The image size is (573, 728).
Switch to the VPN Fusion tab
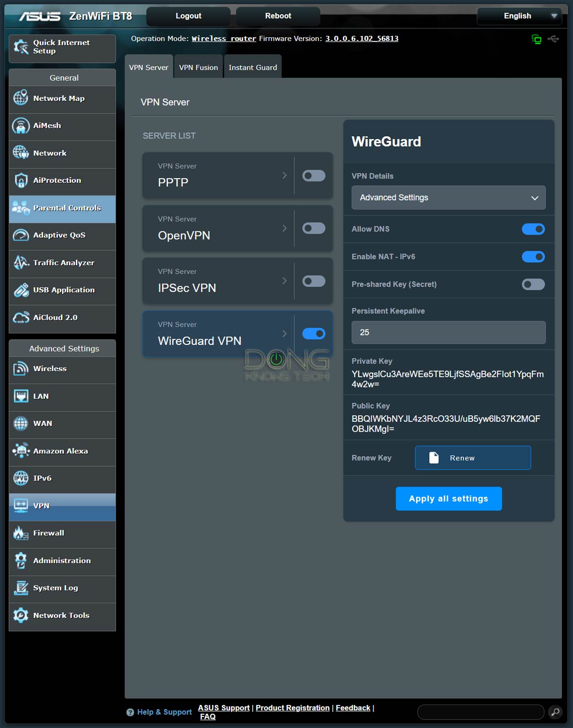199,67
